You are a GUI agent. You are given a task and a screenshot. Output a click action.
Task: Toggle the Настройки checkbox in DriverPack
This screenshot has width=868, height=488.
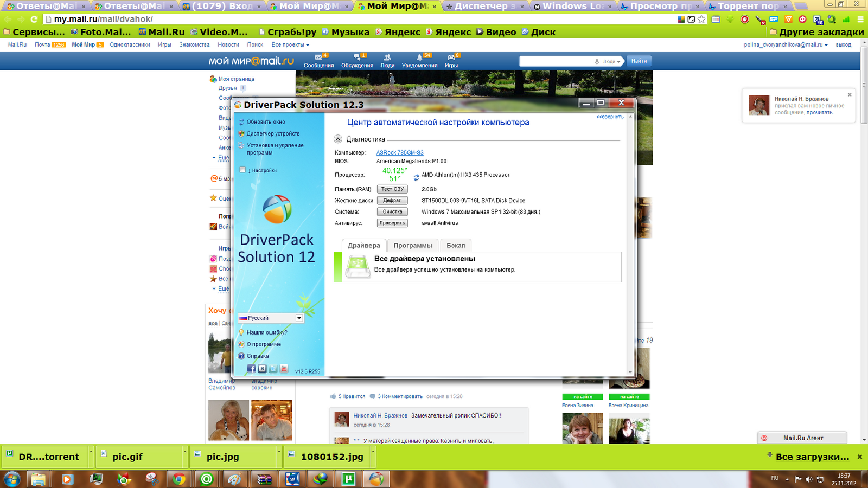[x=242, y=170]
